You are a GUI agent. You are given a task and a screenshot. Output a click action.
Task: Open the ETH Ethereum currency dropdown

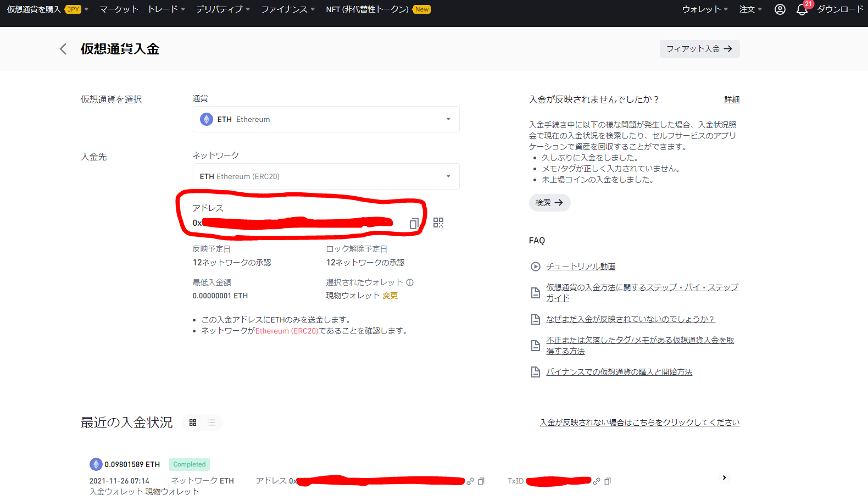coord(326,119)
